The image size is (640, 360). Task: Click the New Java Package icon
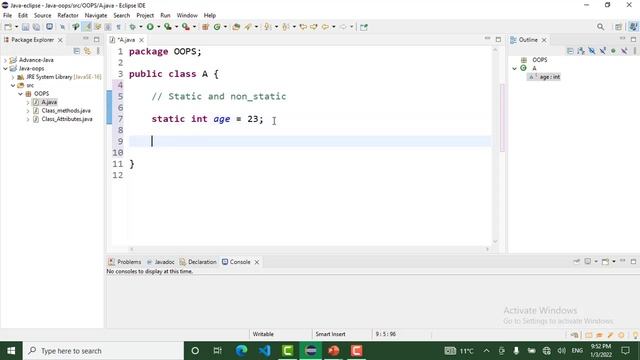pos(205,27)
